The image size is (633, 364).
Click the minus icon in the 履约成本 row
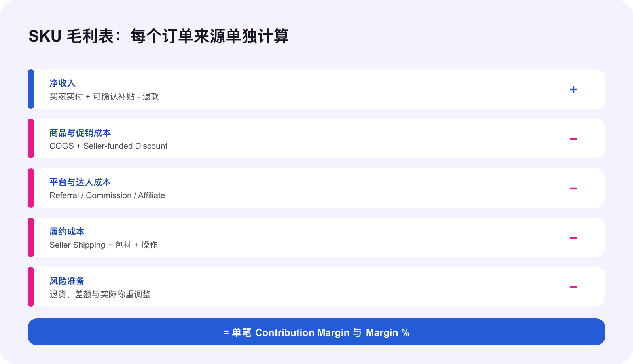tap(574, 238)
